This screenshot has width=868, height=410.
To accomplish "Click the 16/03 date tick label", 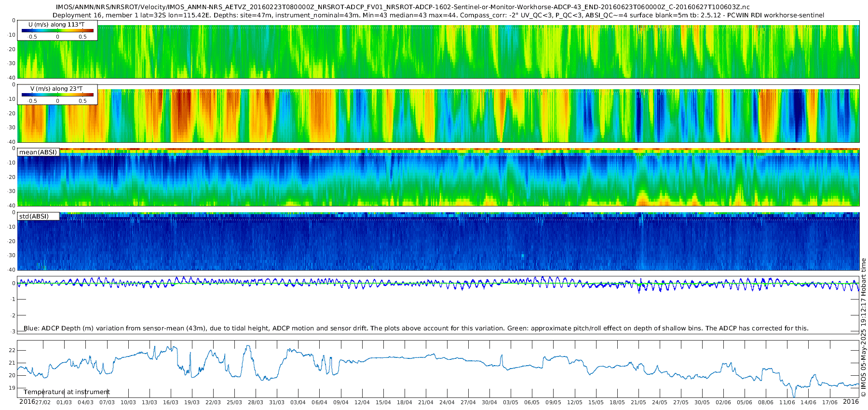I will [x=171, y=402].
